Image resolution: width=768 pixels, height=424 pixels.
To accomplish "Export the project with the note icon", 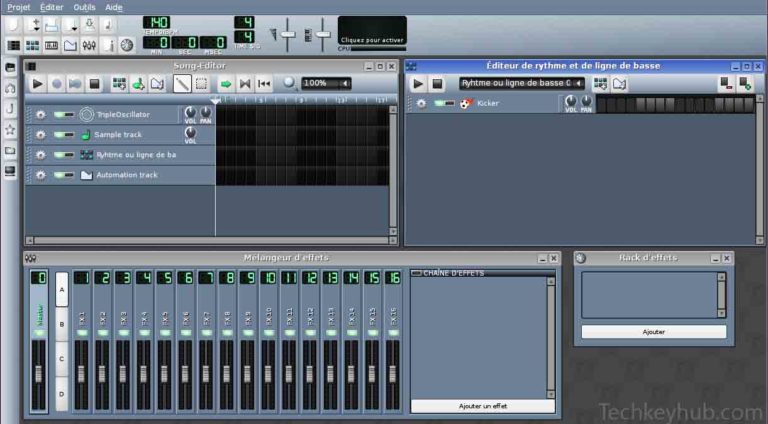I will click(108, 25).
